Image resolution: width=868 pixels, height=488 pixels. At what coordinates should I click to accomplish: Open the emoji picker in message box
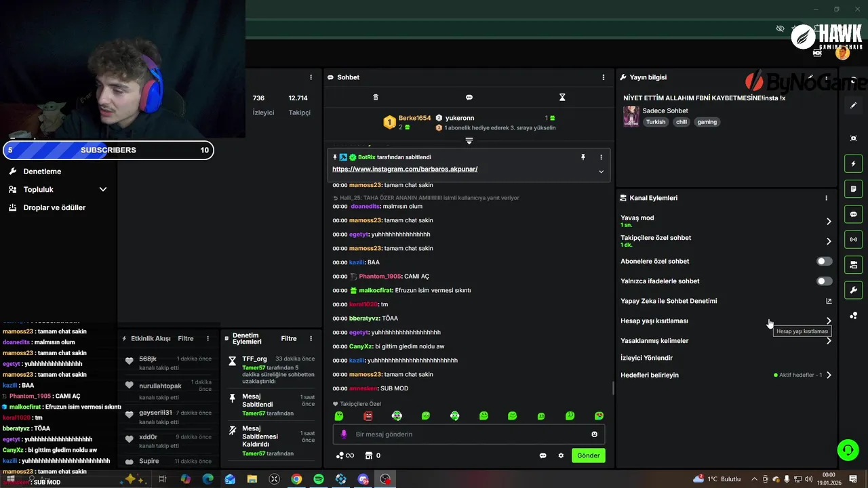[x=595, y=434]
